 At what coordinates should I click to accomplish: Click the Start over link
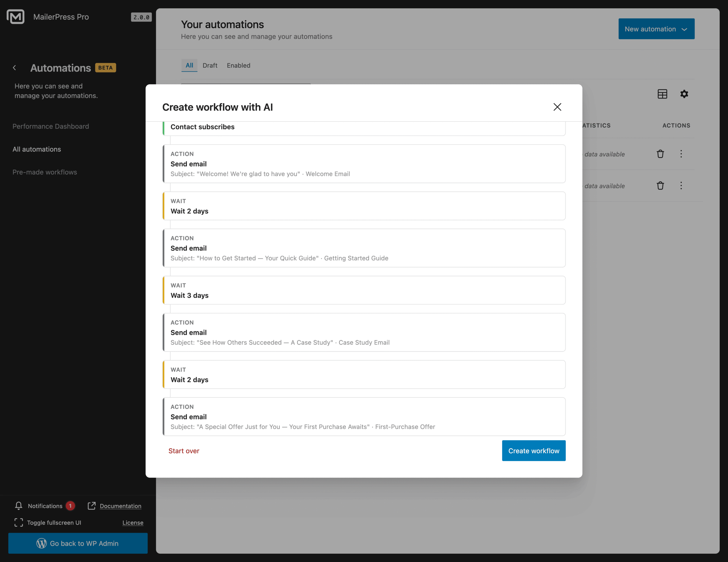coord(184,451)
